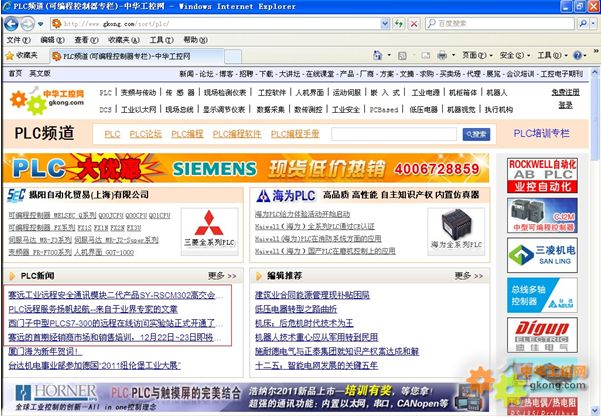This screenshot has height=417, width=601.
Task: Click the 总线多轴控制器 ad
Action: coord(542,295)
